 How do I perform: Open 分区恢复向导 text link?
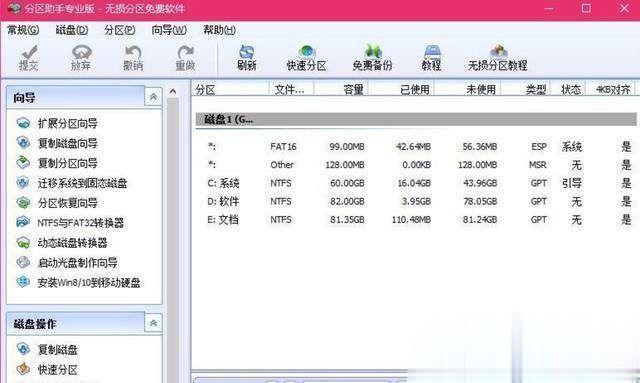(67, 203)
